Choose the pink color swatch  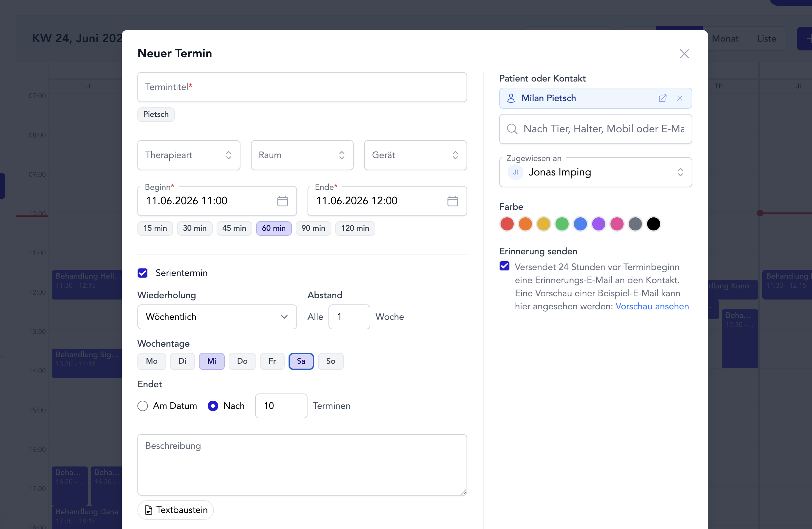pyautogui.click(x=617, y=224)
